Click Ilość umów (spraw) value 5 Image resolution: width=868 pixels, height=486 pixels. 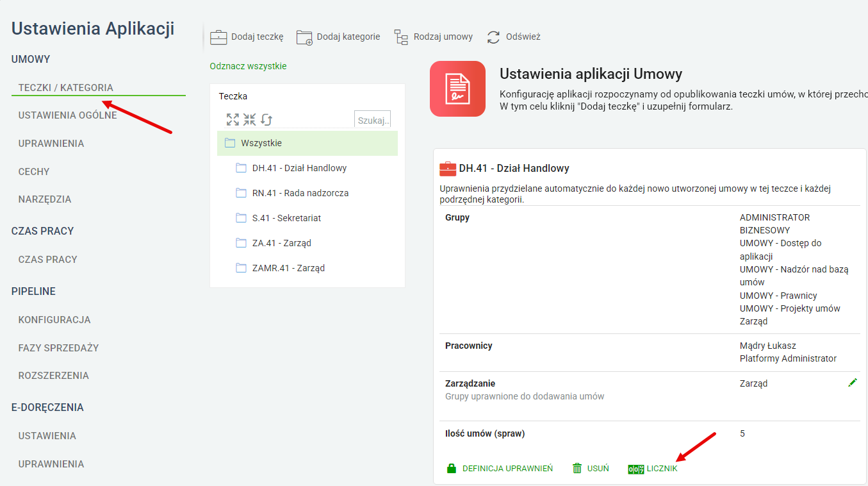(x=742, y=433)
